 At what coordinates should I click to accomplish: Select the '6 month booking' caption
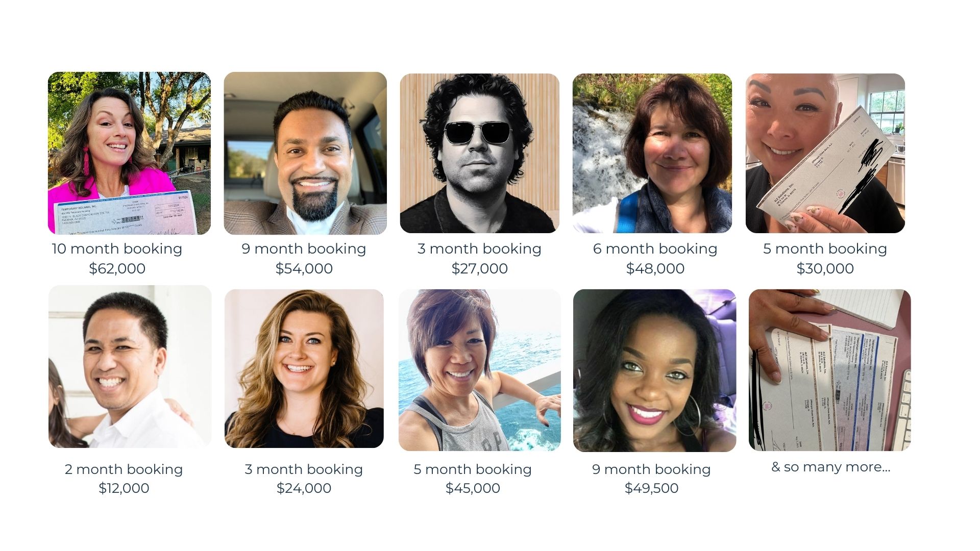(x=655, y=249)
